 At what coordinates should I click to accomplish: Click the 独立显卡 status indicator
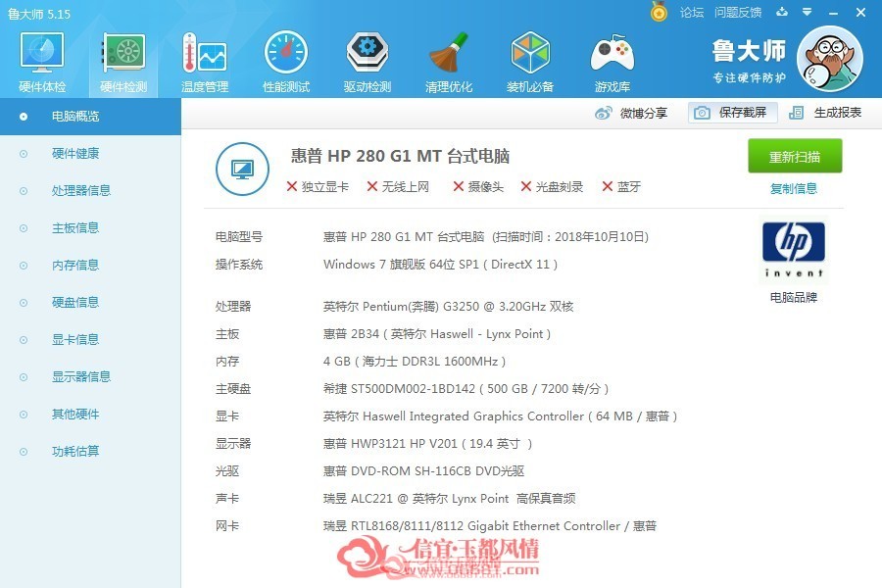point(318,187)
